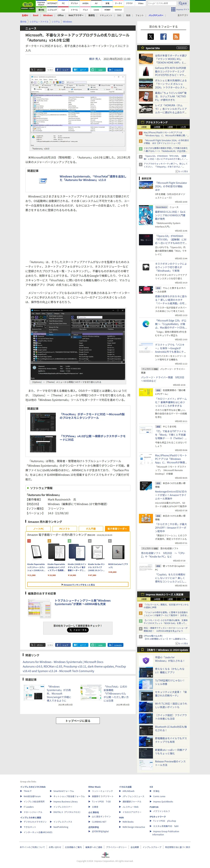Open the 窓の杜 Facebook follow icon

coord(163,37)
